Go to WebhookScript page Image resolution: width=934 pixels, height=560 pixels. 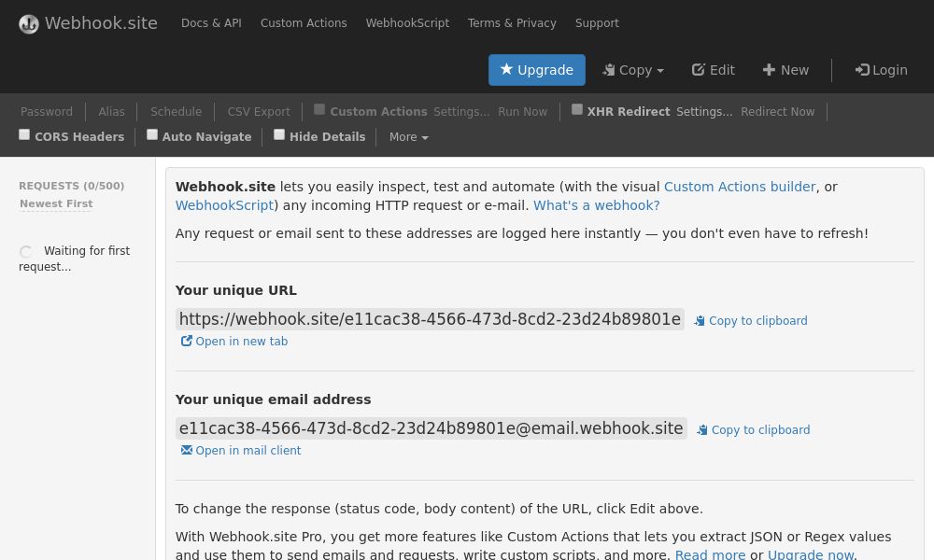click(407, 23)
